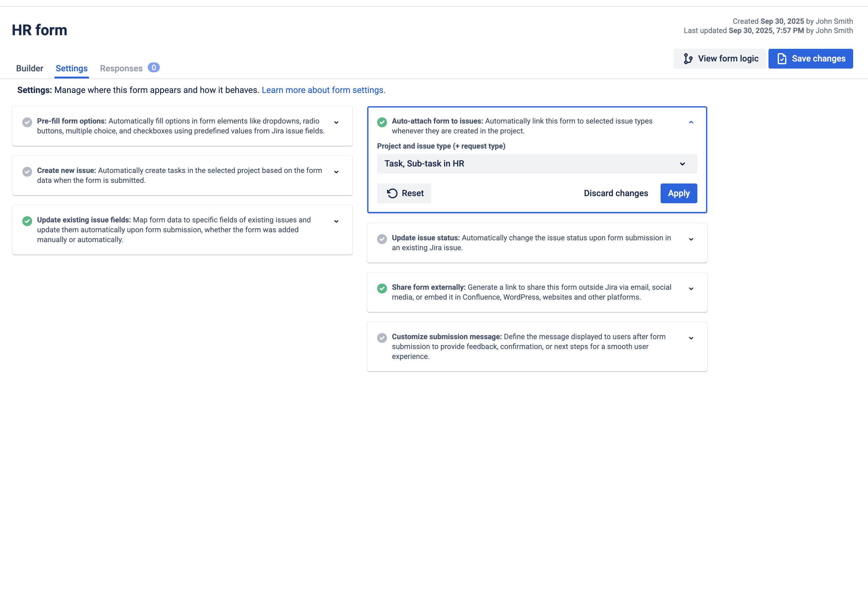Open the Responses tab
Viewport: 868px width, 611px height.
coord(121,68)
